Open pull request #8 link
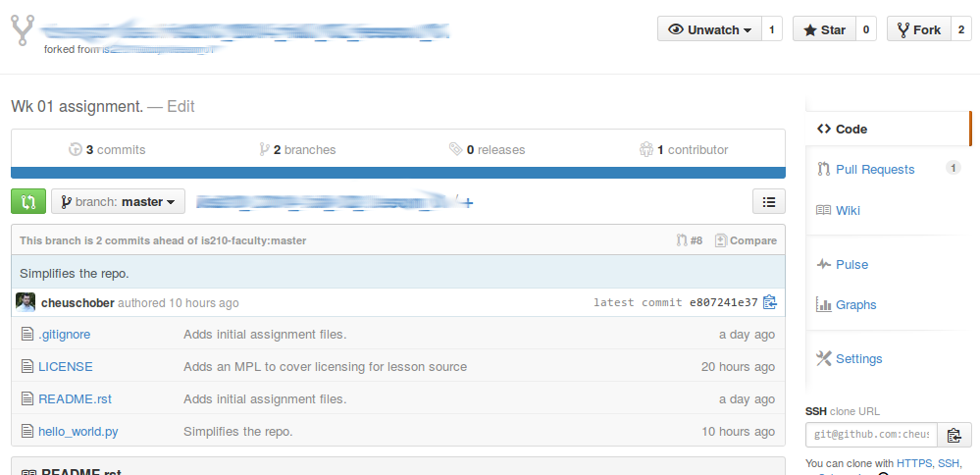Screen dimensions: 980x475 (x=690, y=240)
